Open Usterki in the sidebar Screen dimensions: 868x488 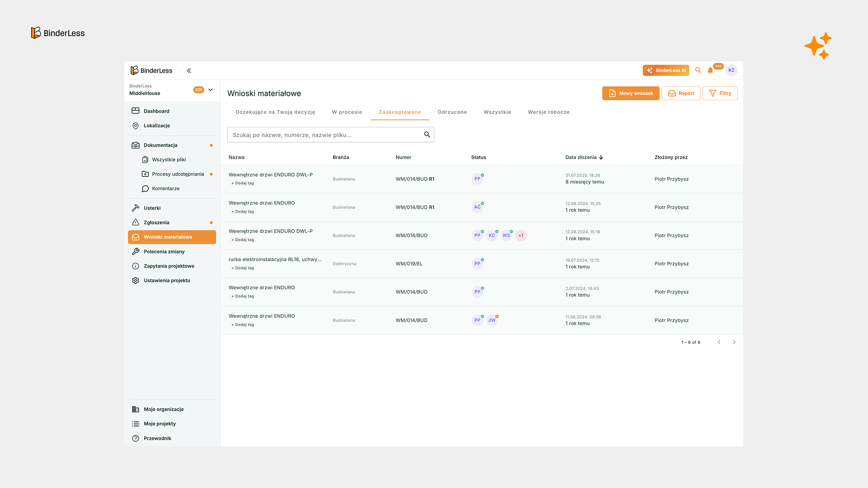(152, 208)
